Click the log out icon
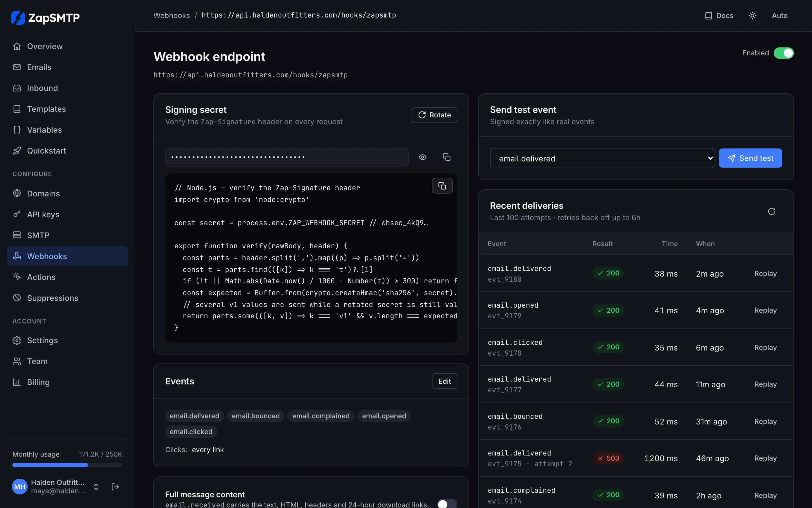The image size is (812, 508). coord(115,487)
